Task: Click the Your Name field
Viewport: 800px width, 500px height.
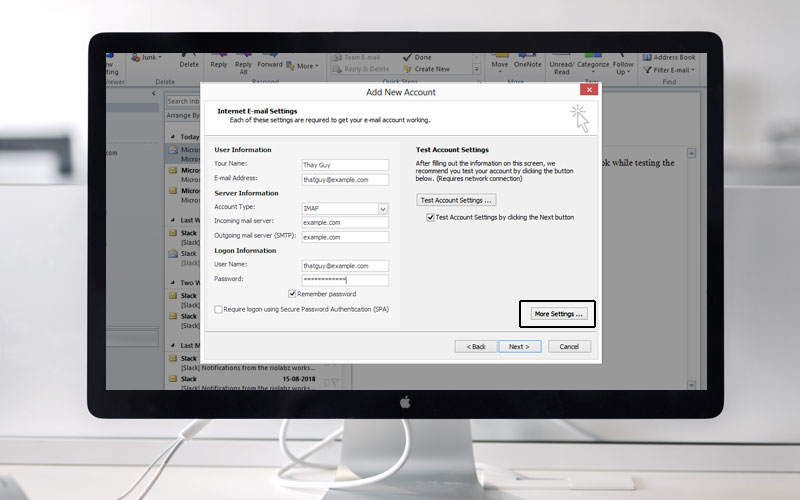Action: (x=345, y=165)
